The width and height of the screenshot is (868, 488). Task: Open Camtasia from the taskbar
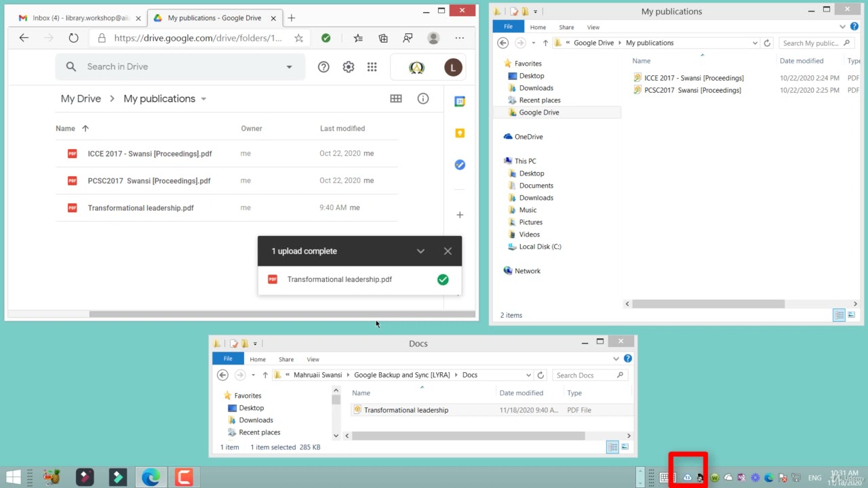(184, 477)
